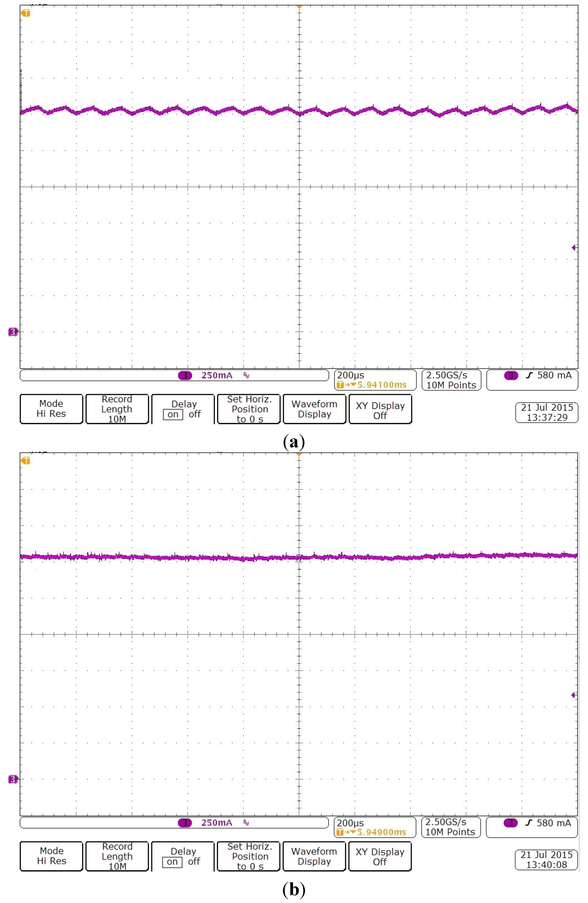The height and width of the screenshot is (903, 588).
Task: Select Mode Hi Res in bottom menu
Action: [x=51, y=856]
